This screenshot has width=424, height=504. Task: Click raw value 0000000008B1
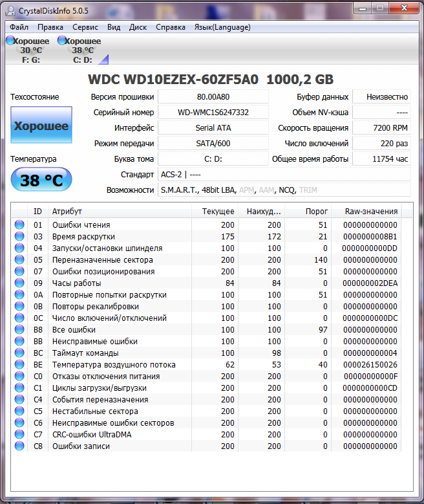(x=370, y=237)
